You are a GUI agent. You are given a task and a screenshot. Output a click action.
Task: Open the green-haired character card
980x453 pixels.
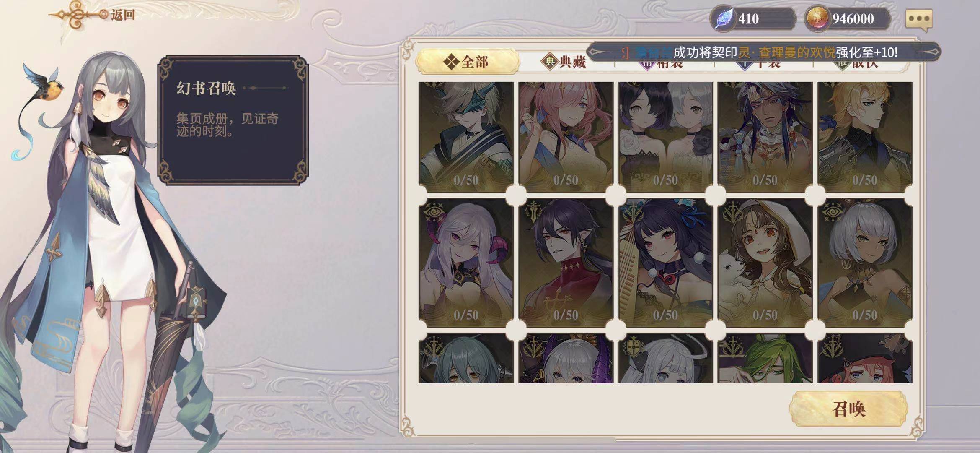(x=765, y=358)
